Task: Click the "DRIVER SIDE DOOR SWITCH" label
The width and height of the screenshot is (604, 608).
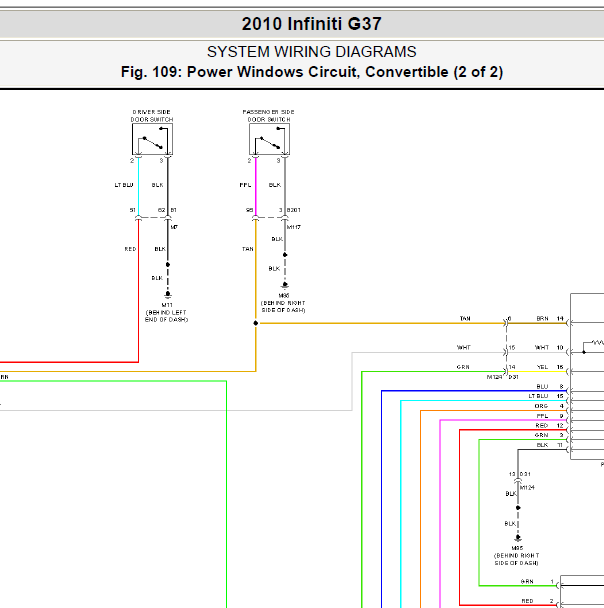Action: pyautogui.click(x=152, y=116)
